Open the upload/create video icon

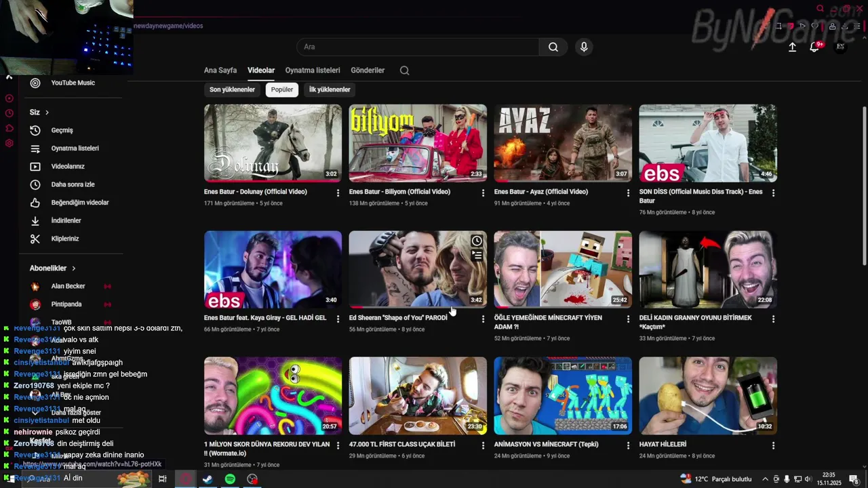(792, 47)
